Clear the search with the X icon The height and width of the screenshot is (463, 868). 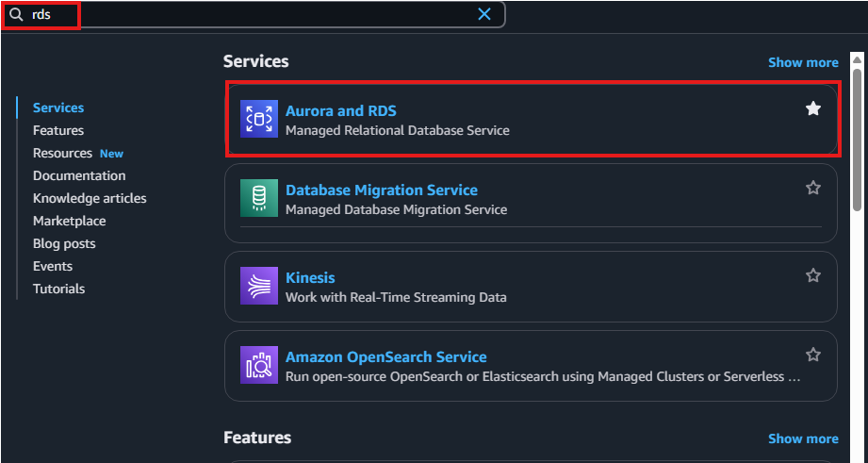pos(484,14)
